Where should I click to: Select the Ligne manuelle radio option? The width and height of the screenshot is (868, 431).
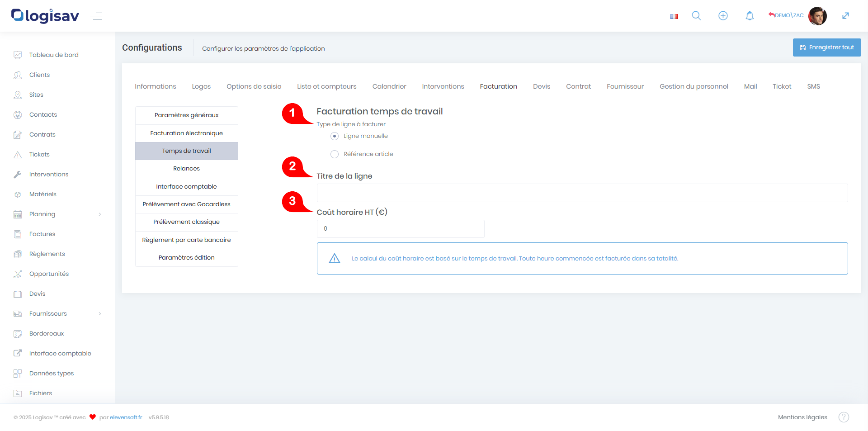point(335,136)
